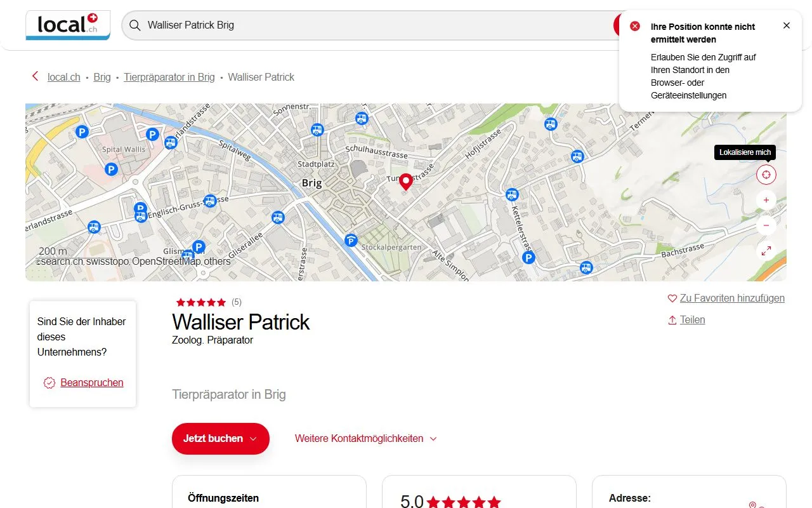812x508 pixels.
Task: Open Tierpräparator in Brig category page
Action: click(169, 77)
